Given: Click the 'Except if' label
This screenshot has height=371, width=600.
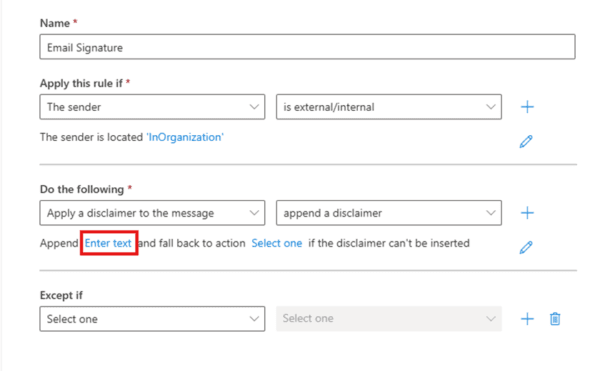Looking at the screenshot, I should click(x=61, y=295).
